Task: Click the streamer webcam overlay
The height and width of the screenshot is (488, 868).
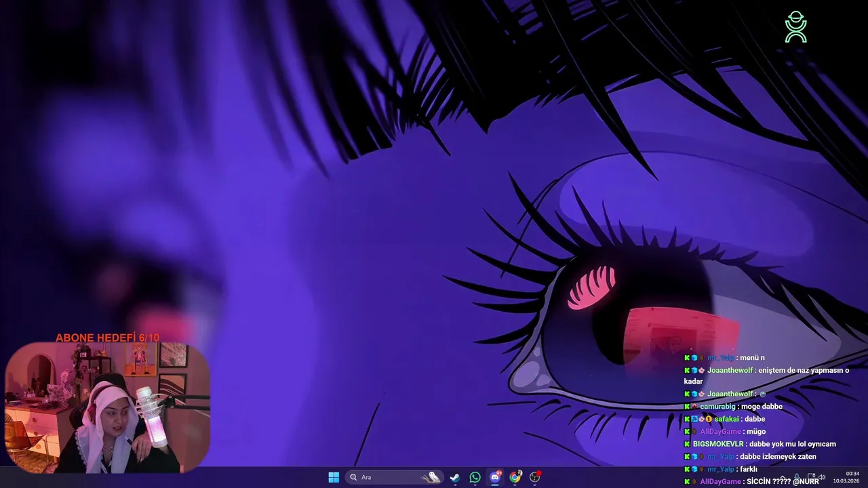Action: pos(108,408)
